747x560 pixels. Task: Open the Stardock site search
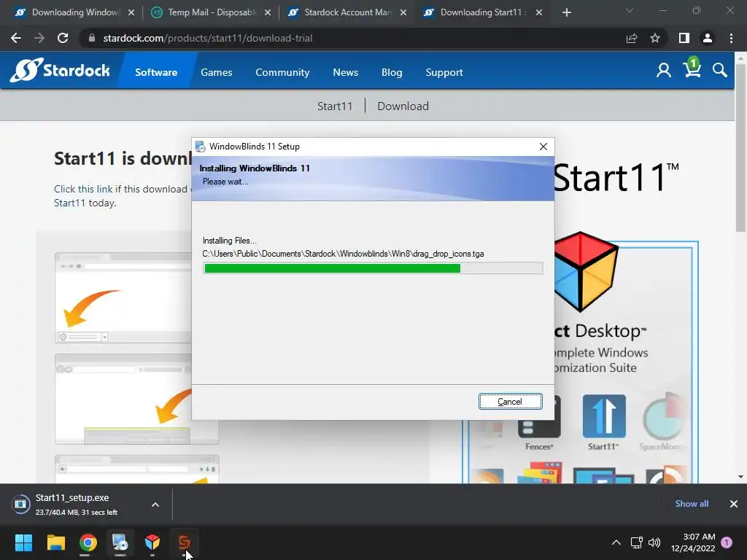tap(720, 71)
